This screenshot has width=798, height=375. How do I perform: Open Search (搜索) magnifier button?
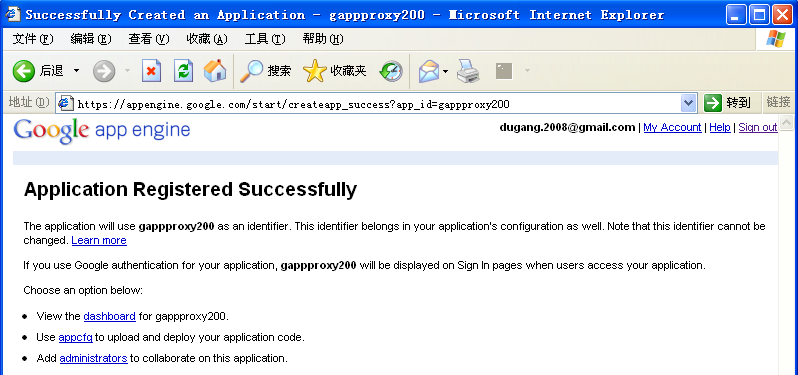266,71
